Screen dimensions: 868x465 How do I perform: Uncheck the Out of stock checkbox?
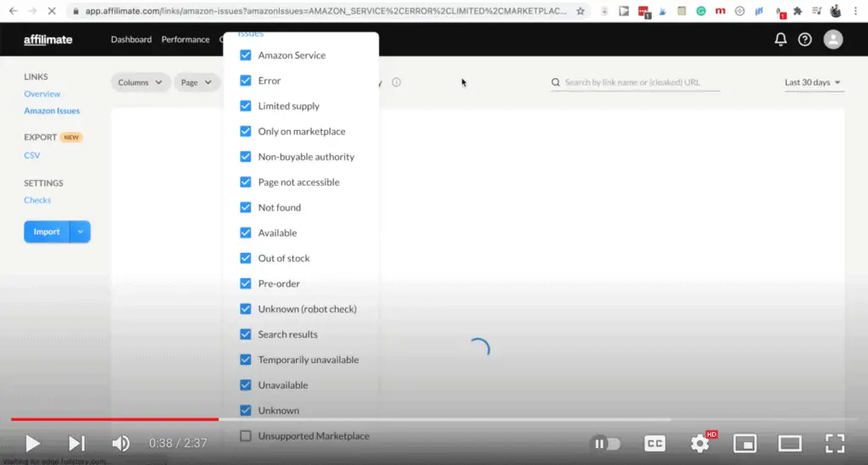click(x=245, y=258)
